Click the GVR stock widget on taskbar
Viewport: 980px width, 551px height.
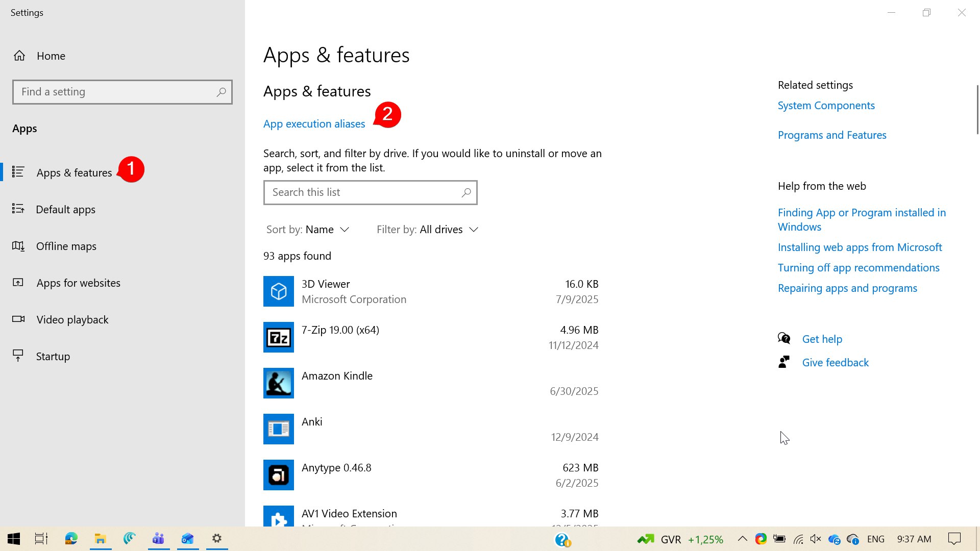(680, 539)
